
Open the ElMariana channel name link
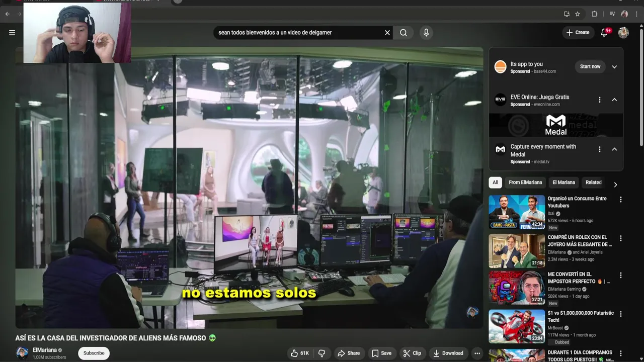[45, 350]
